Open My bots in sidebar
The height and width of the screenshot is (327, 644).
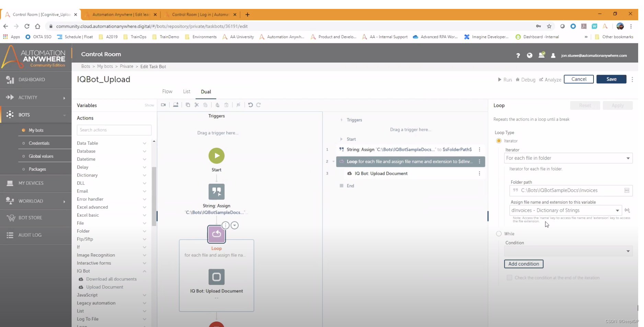[x=36, y=130]
